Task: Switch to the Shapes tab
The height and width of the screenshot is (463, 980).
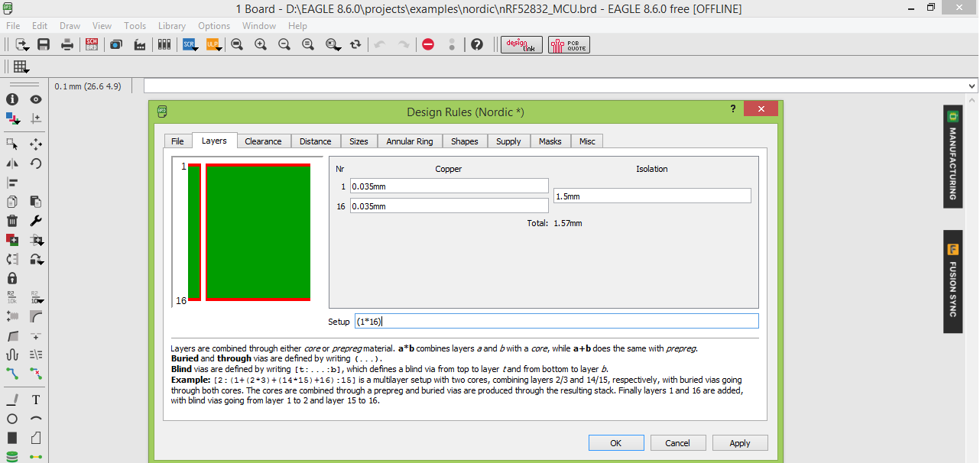Action: coord(464,141)
